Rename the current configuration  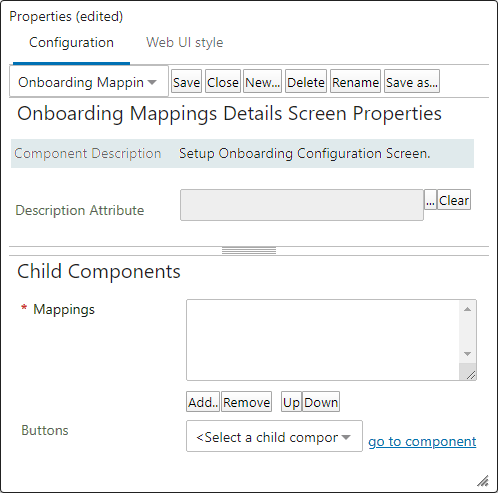(355, 81)
